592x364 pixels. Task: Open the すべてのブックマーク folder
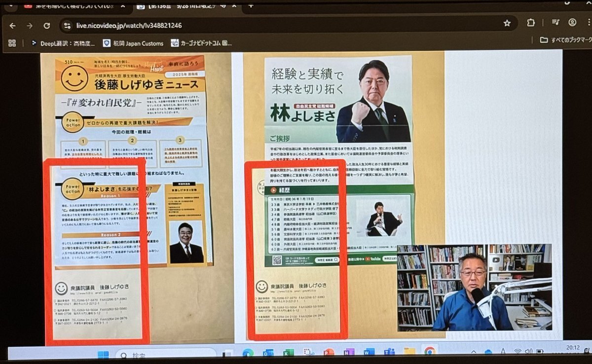[566, 39]
